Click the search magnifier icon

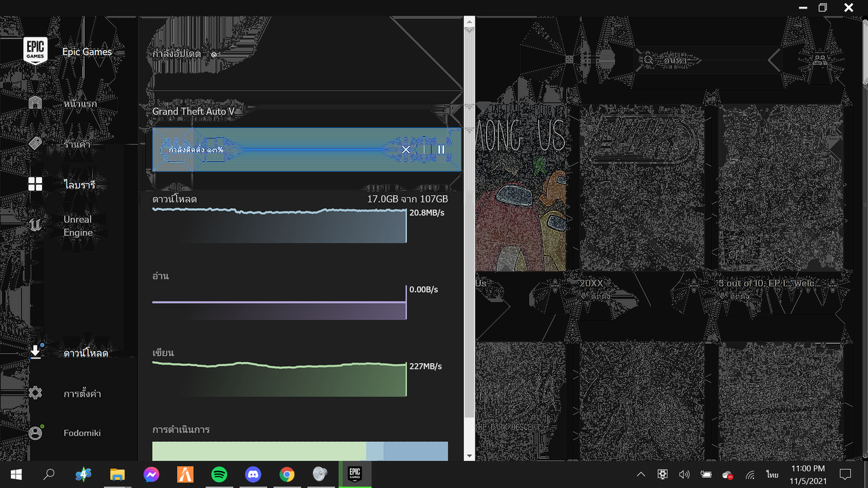click(x=648, y=60)
